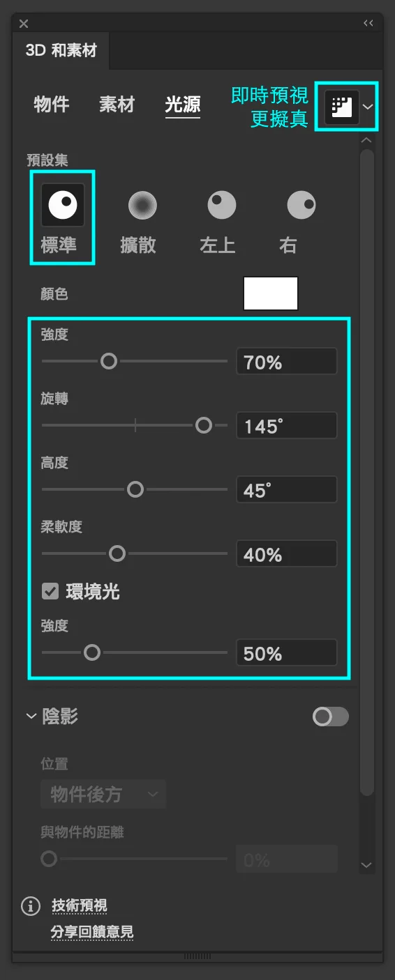Enable the 陰影 shadow toggle switch

(x=331, y=717)
